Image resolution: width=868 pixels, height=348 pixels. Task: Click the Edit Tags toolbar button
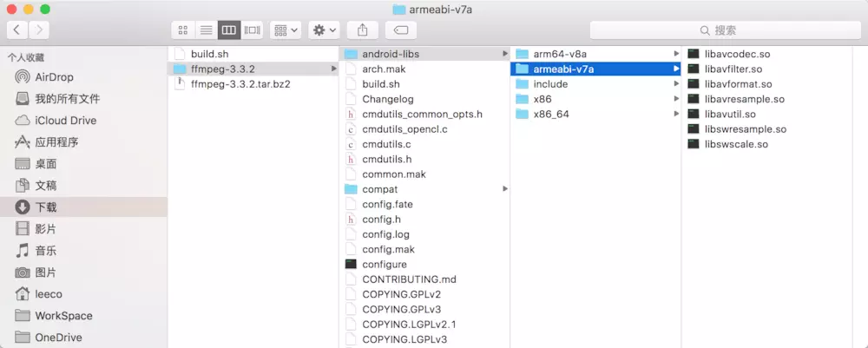(401, 30)
